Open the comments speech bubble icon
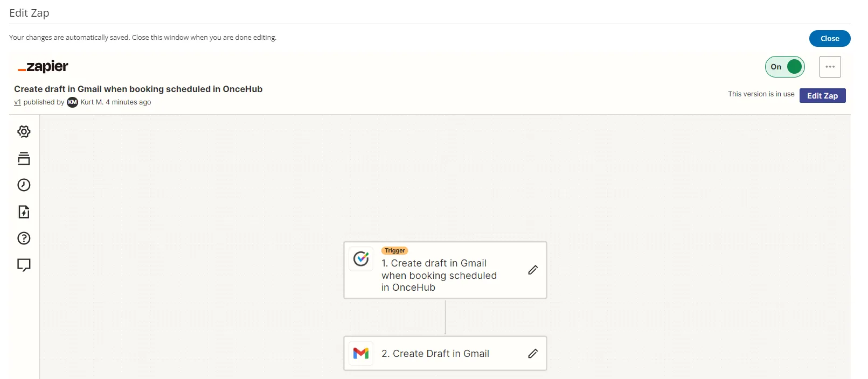This screenshot has height=379, width=868. pos(24,265)
